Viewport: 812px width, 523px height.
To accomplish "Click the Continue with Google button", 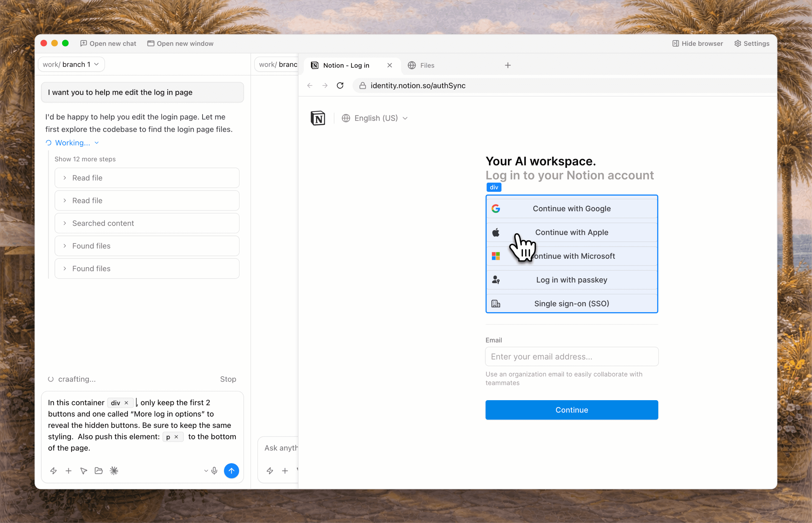I will click(x=571, y=208).
